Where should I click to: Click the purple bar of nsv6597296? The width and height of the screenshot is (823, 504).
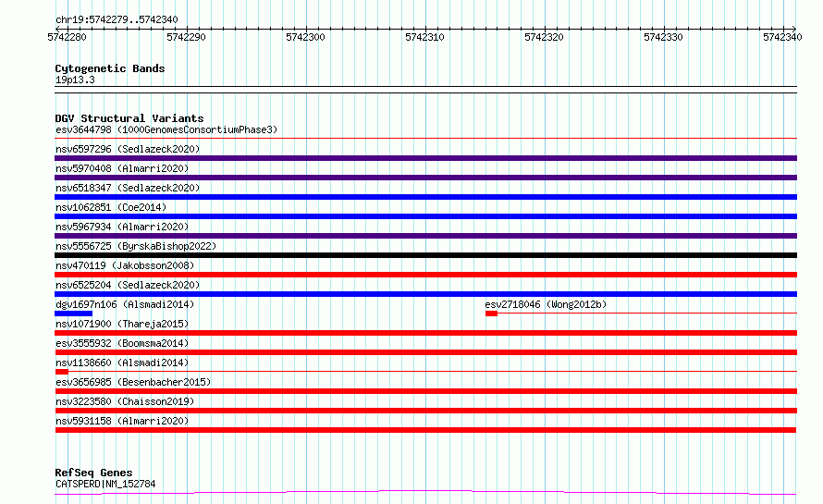(425, 158)
